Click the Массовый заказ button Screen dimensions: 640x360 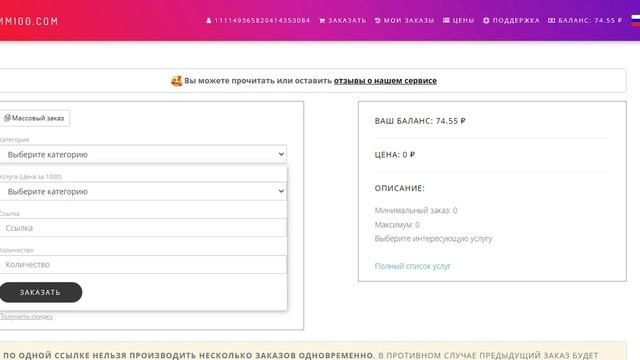[35, 118]
